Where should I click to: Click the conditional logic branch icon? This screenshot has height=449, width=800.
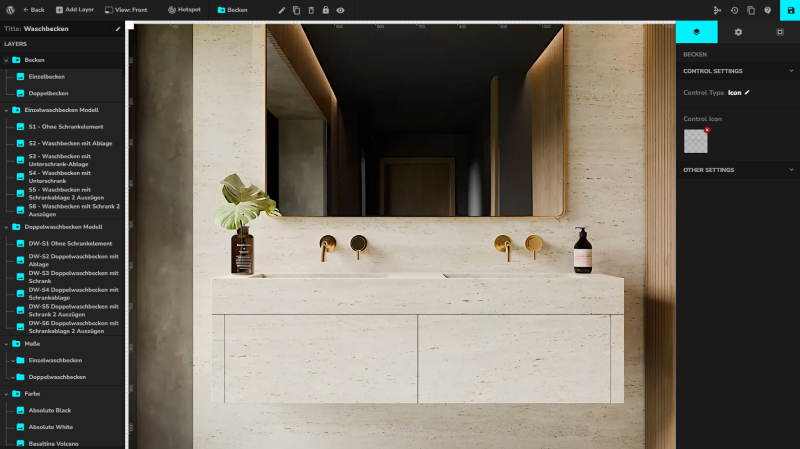coord(717,10)
